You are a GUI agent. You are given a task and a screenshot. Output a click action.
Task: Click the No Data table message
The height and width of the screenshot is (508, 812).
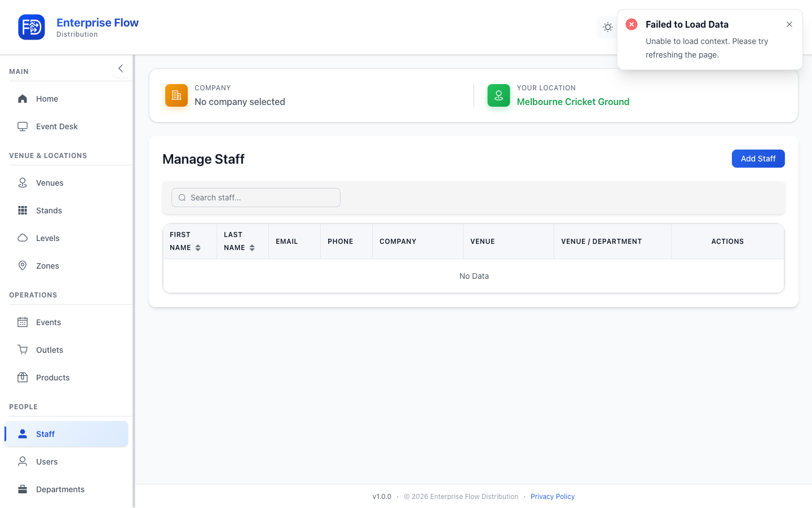pos(474,276)
